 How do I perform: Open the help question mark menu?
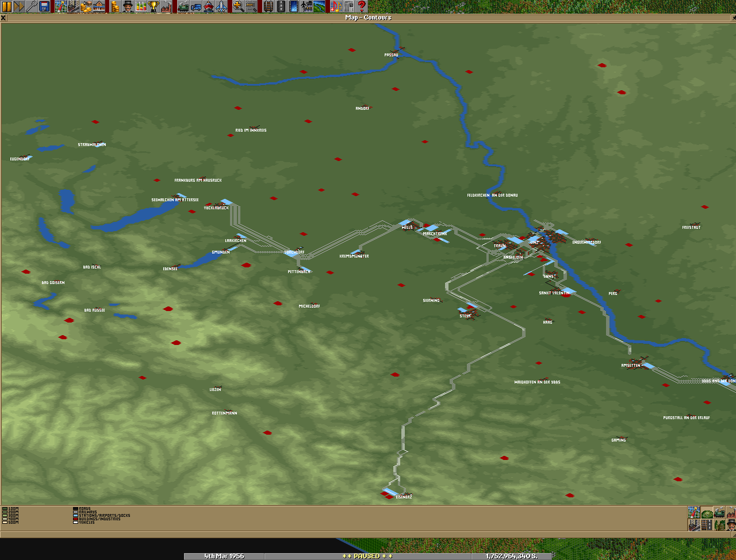(x=361, y=7)
